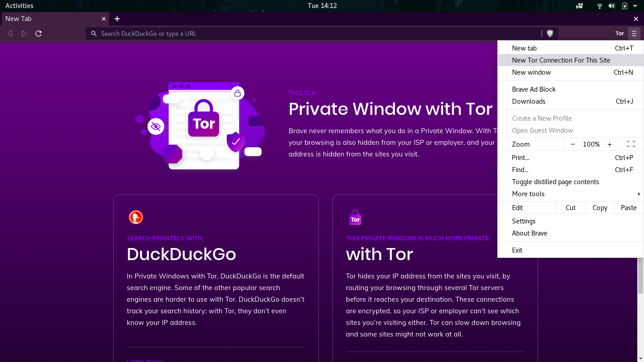Switch to the New Tab browser tab
The width and height of the screenshot is (644, 362).
click(49, 19)
